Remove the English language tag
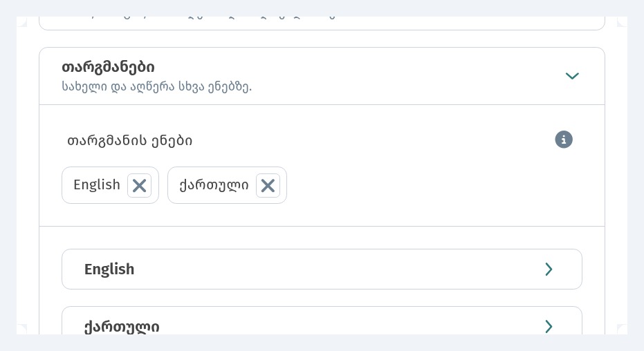This screenshot has height=351, width=644. click(139, 185)
